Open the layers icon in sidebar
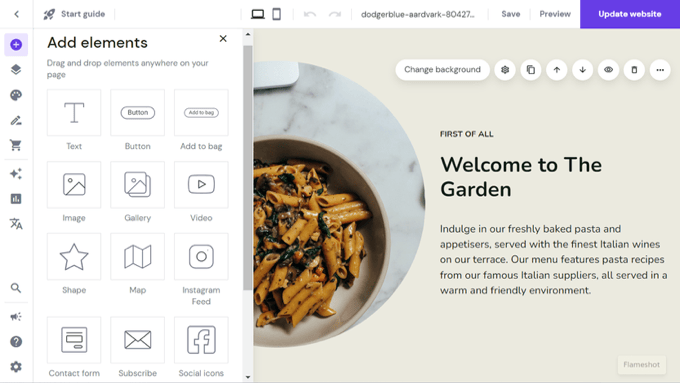This screenshot has height=383, width=680. point(16,69)
